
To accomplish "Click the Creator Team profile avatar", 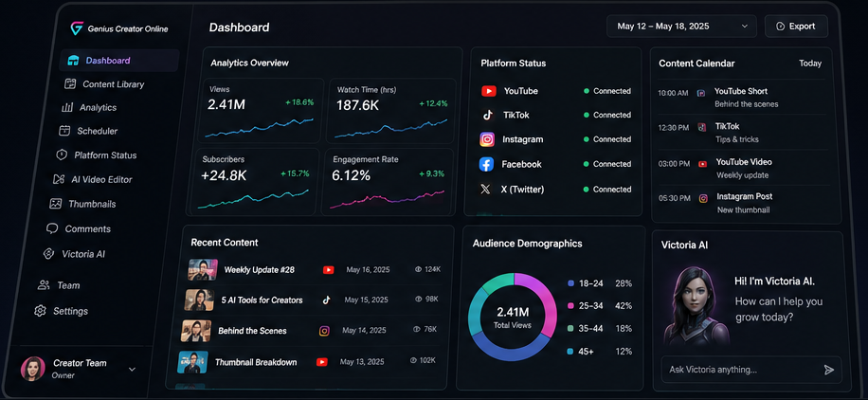I will [x=32, y=369].
